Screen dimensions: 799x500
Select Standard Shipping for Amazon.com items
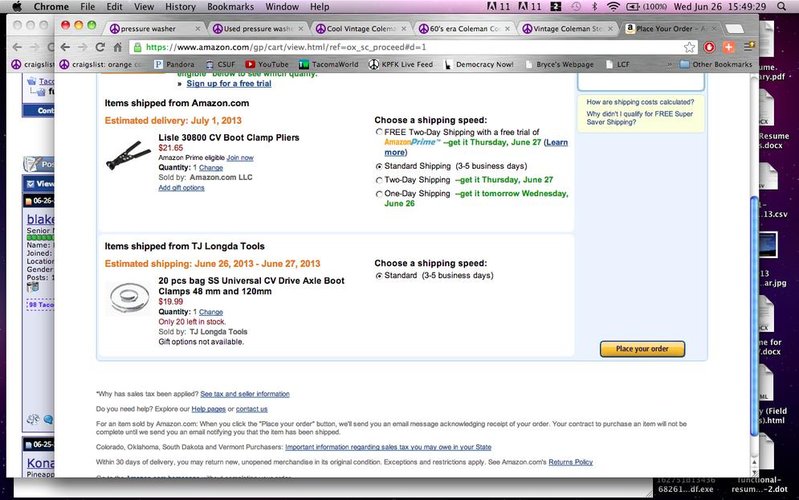[379, 166]
